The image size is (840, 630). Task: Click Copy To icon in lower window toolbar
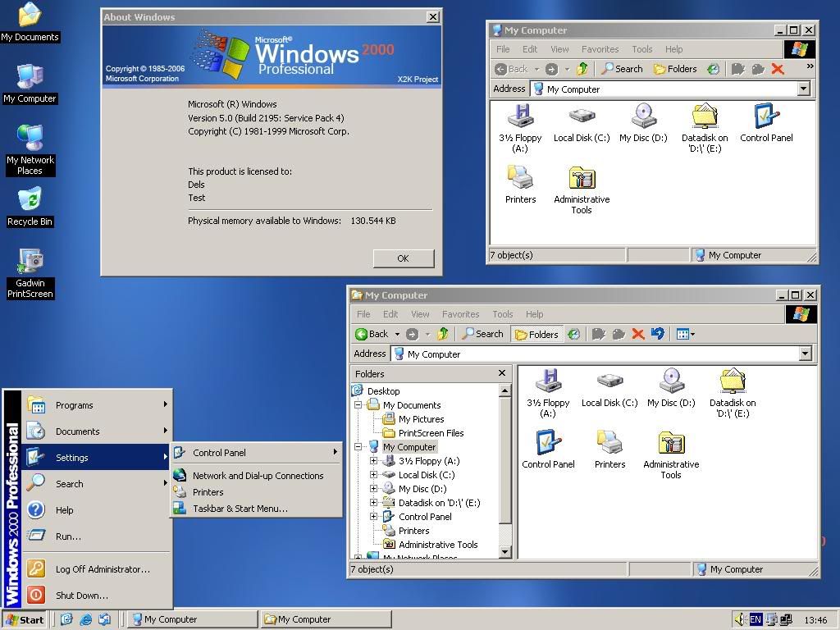[619, 334]
